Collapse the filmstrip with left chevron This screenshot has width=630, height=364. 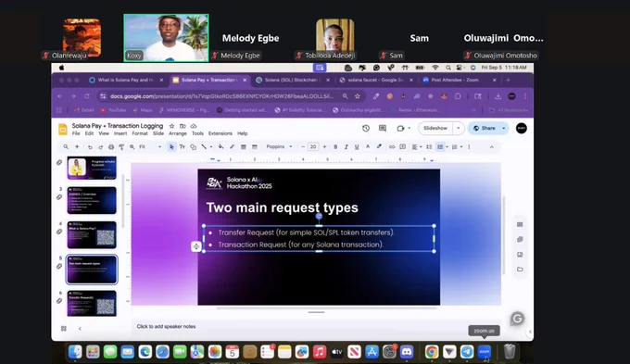coord(80,329)
